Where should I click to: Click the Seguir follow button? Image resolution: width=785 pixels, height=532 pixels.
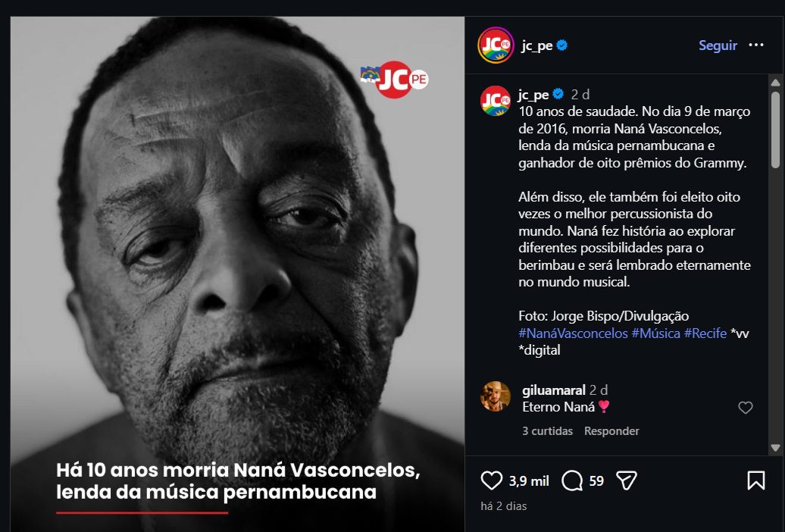[x=718, y=45]
